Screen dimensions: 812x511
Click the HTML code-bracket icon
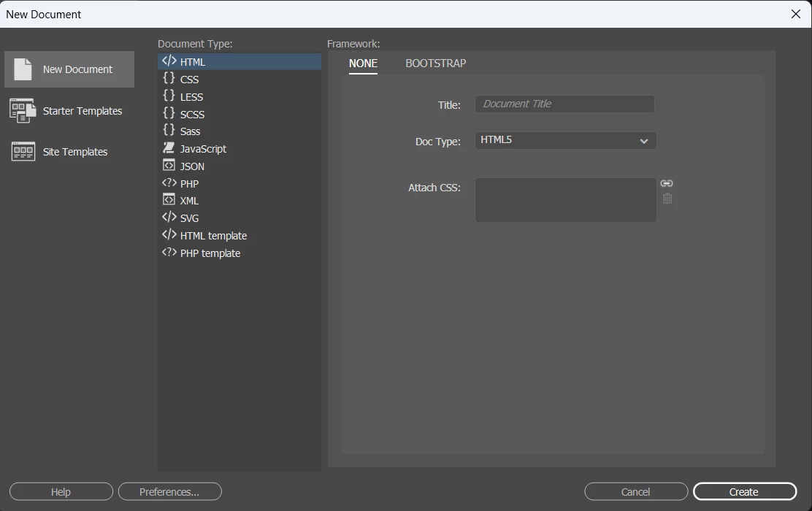click(169, 61)
